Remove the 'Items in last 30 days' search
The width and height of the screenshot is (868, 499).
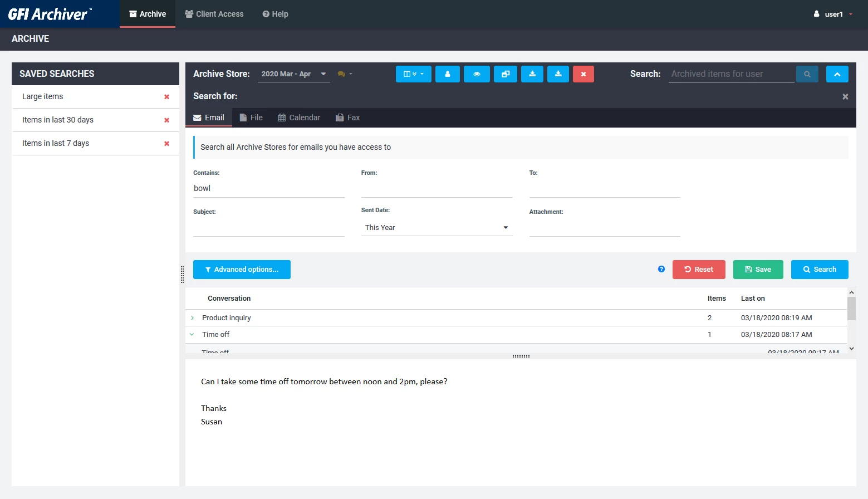166,120
